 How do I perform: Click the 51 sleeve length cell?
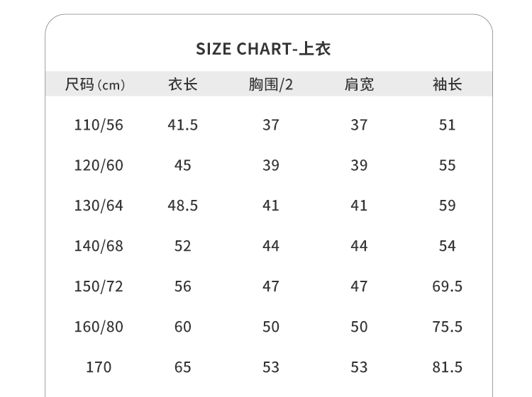(447, 125)
